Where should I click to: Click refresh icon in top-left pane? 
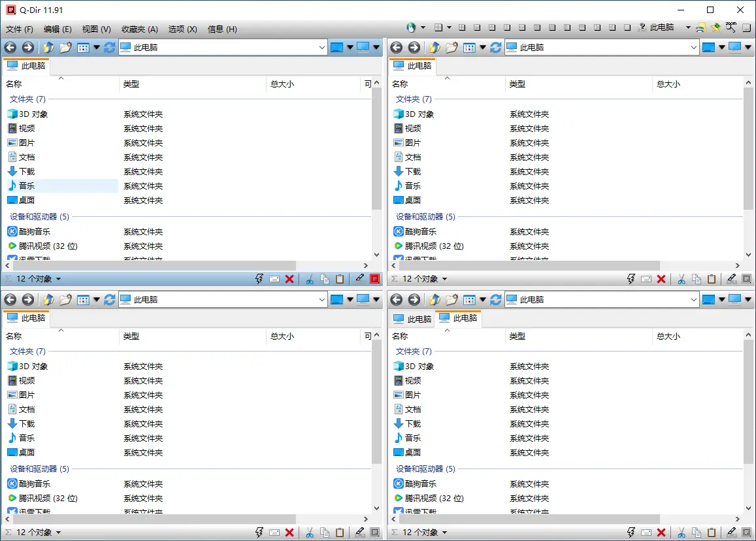109,47
